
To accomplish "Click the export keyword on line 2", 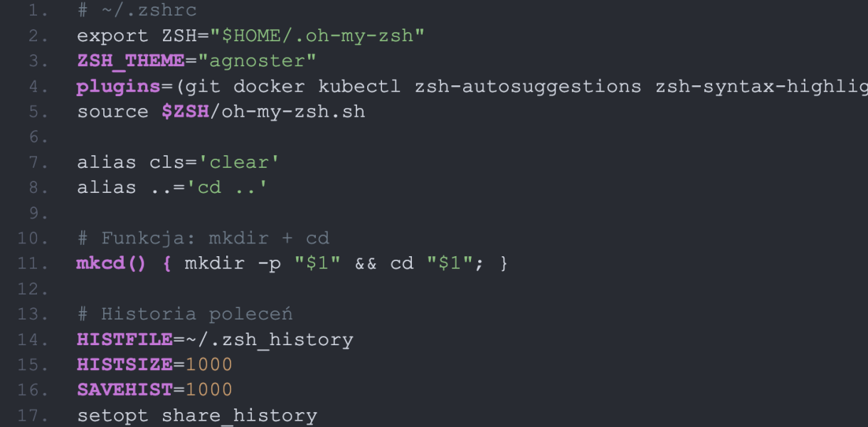I will click(112, 36).
